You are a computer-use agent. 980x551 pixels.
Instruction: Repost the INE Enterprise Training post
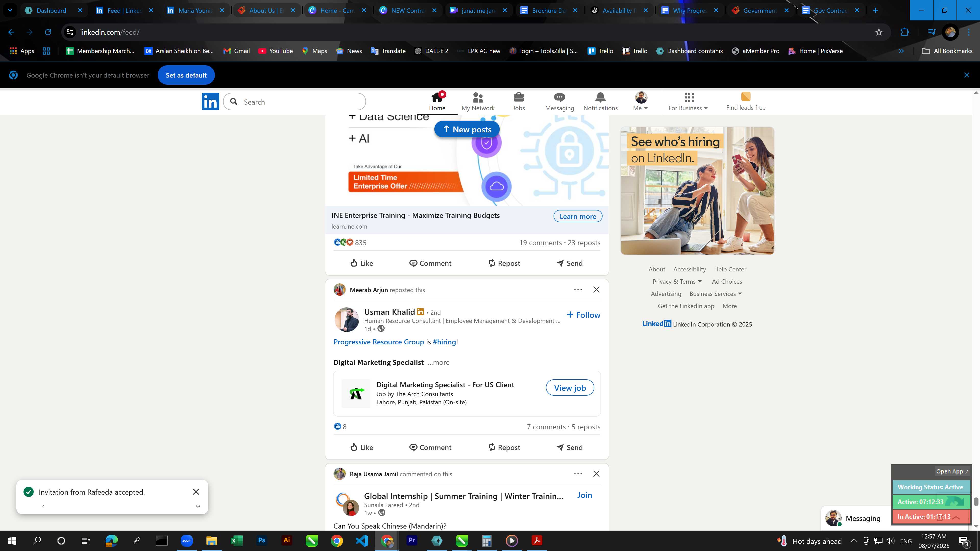504,263
